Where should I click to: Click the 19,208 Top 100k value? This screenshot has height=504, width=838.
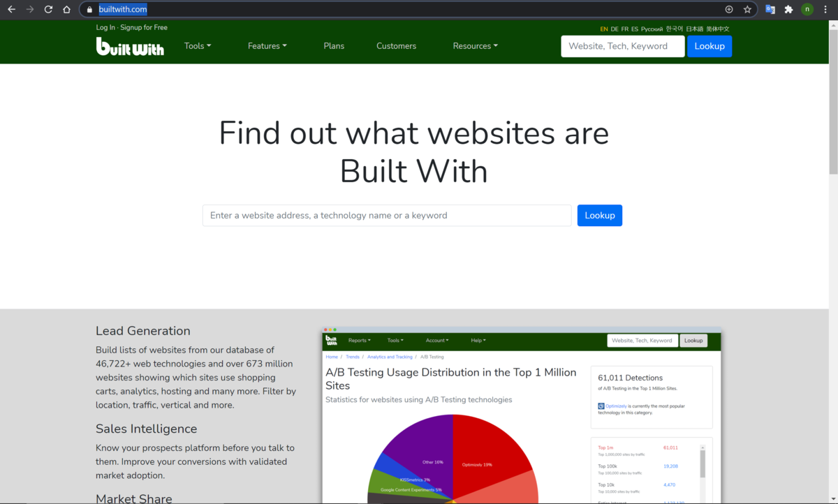tap(670, 466)
